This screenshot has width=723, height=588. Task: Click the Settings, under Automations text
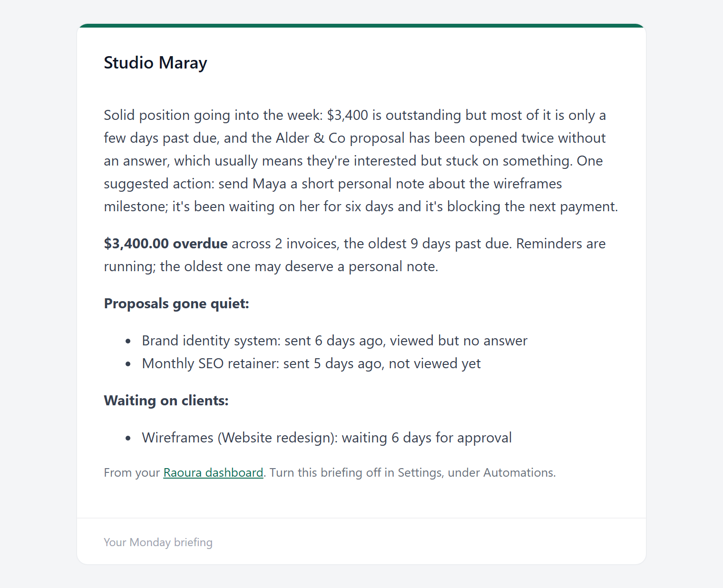tap(477, 472)
